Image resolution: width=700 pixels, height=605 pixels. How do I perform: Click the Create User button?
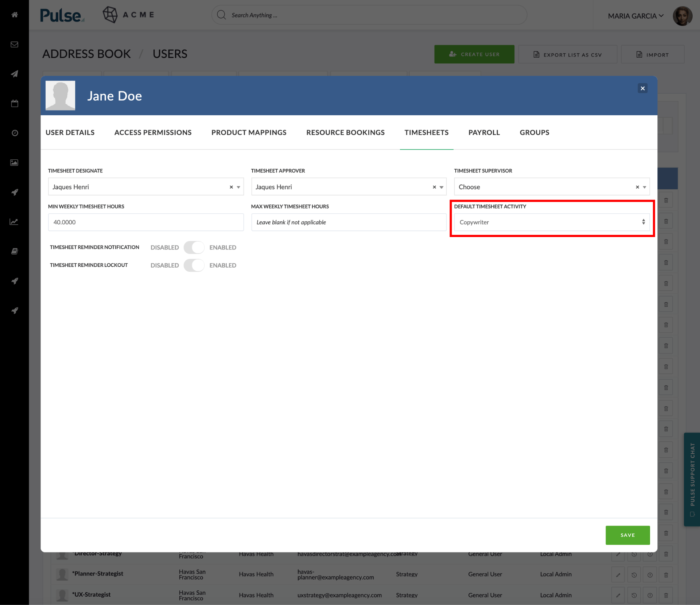click(474, 54)
